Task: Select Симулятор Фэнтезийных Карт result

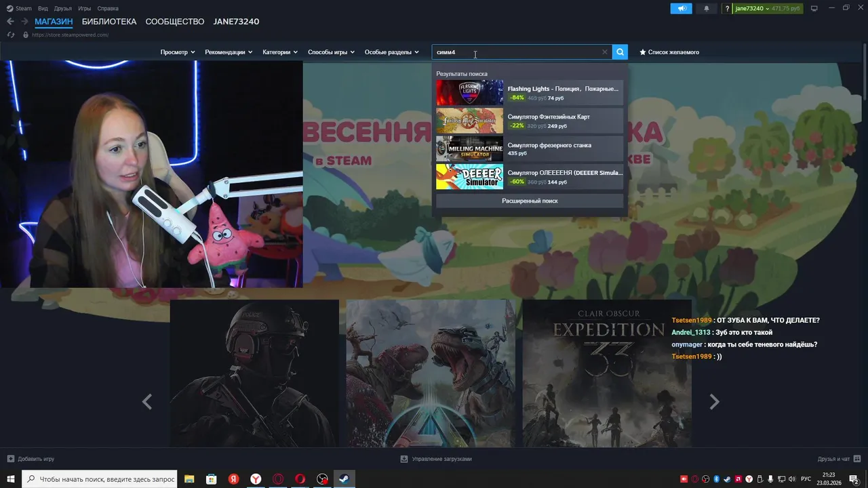Action: tap(530, 121)
